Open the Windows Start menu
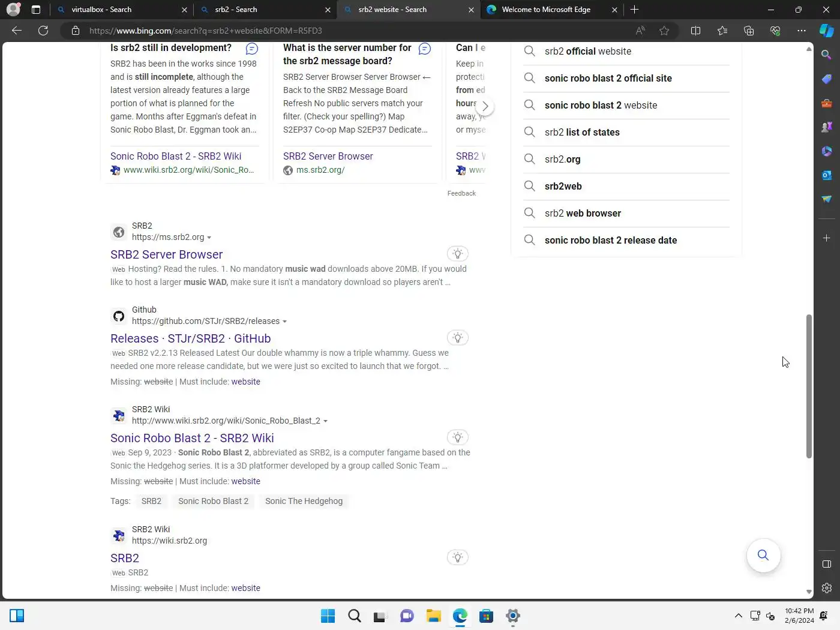Screen dimensions: 840x630 coord(328,616)
